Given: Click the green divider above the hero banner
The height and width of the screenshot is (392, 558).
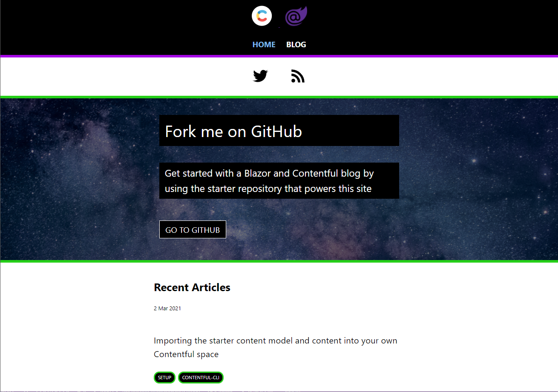Looking at the screenshot, I should pos(279,97).
